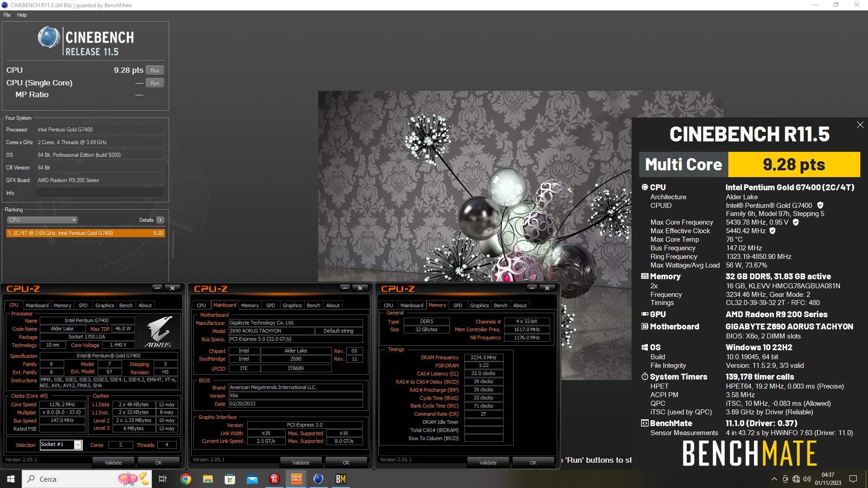Open Mainboard tab in right CPU-Z window
This screenshot has height=488, width=868.
point(412,305)
